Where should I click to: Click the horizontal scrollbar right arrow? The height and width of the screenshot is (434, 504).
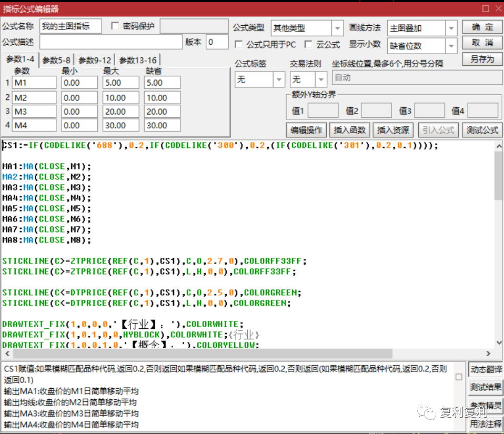click(x=488, y=354)
